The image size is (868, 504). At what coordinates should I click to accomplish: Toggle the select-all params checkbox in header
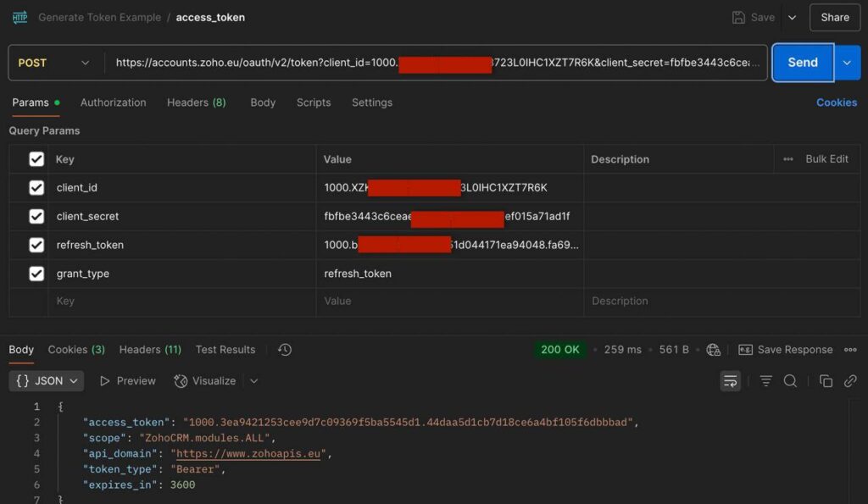[36, 159]
